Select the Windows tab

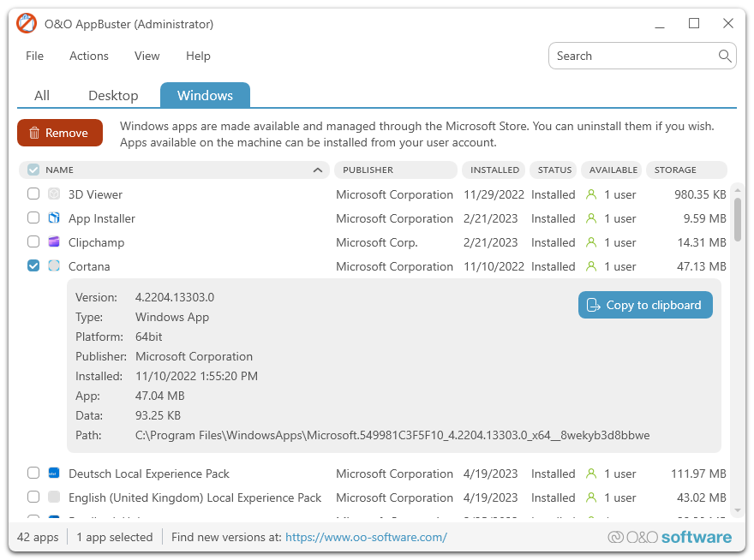click(205, 95)
